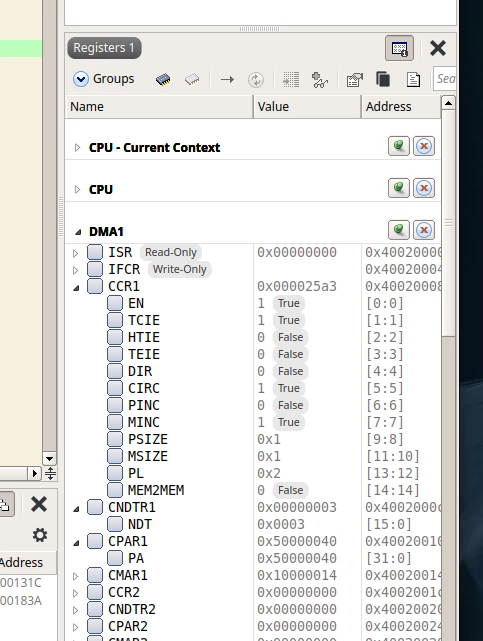Click the MINC True value
The width and height of the screenshot is (483, 641).
288,422
